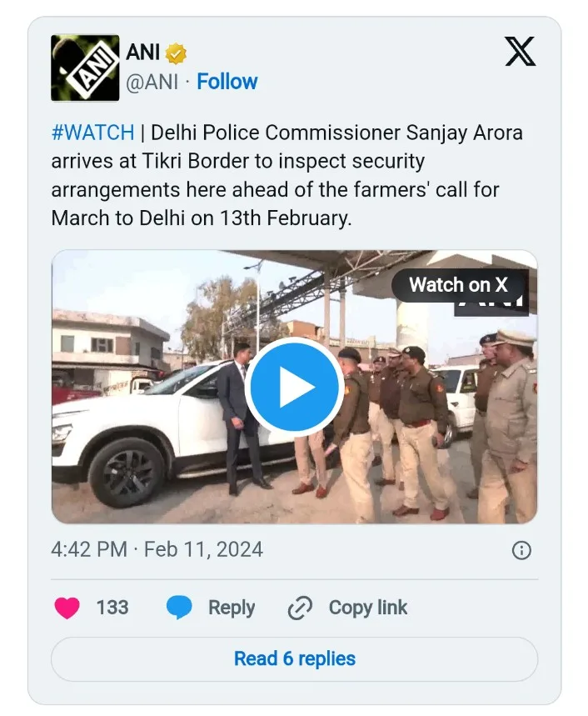588x716 pixels.
Task: Click the ANI profile avatar
Action: pos(85,68)
